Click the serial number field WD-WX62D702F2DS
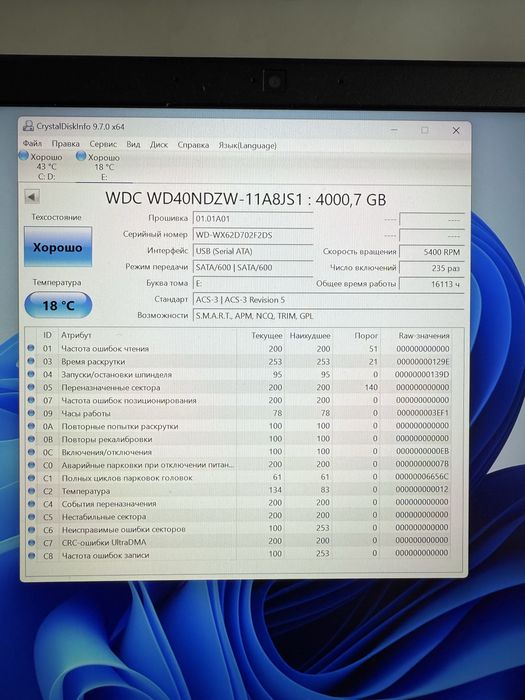This screenshot has height=700, width=525. (x=253, y=235)
